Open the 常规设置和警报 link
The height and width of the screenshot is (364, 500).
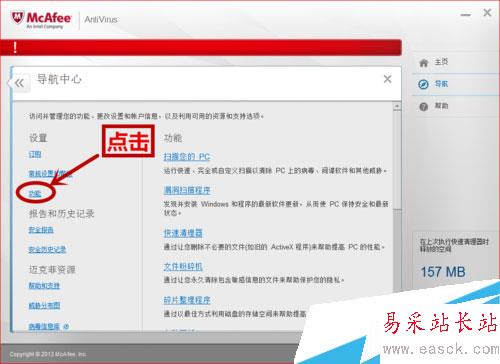click(50, 174)
